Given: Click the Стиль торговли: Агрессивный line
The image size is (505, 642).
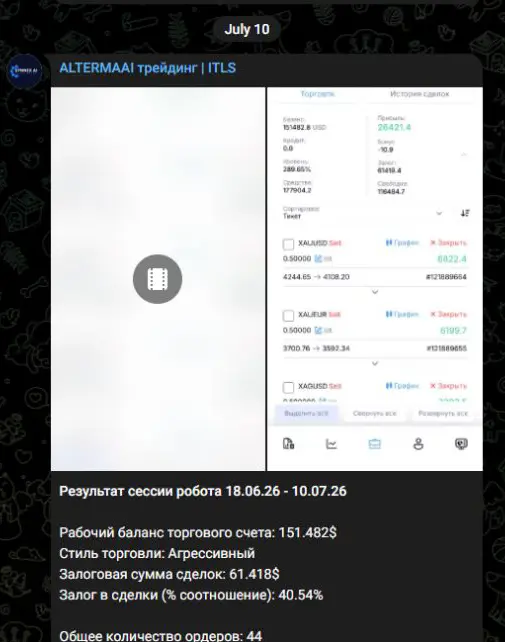Looking at the screenshot, I should click(x=157, y=554).
